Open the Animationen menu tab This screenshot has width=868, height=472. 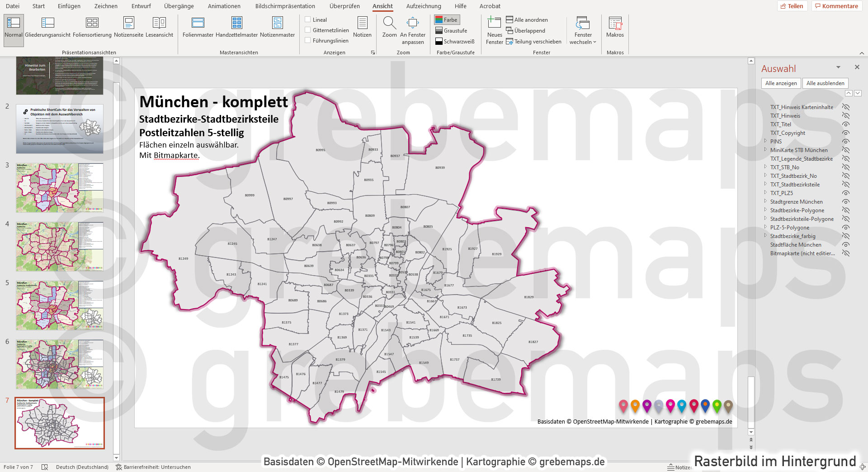(224, 6)
